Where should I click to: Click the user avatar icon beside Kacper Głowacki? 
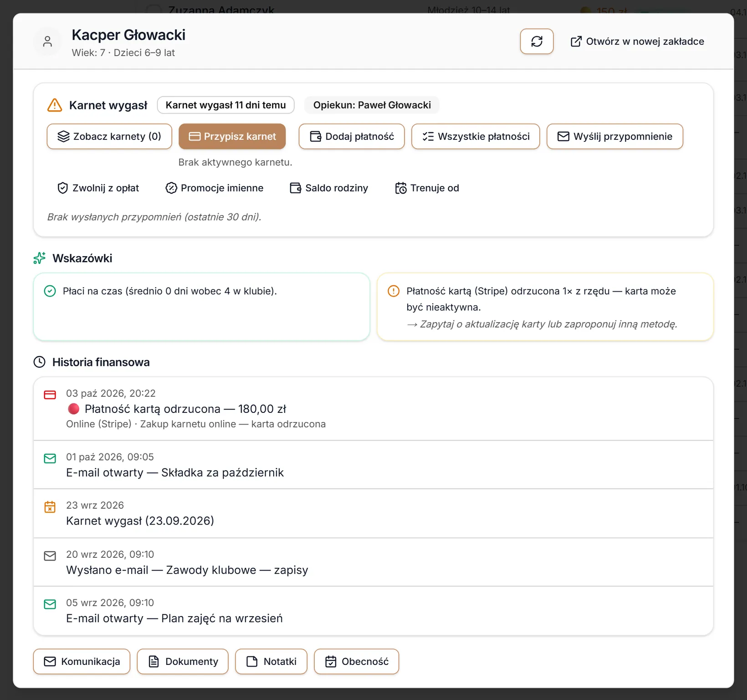(x=47, y=41)
